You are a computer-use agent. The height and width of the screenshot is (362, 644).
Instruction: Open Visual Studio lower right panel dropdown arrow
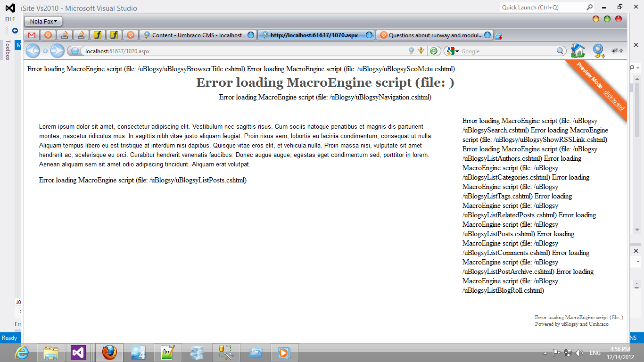(638, 262)
